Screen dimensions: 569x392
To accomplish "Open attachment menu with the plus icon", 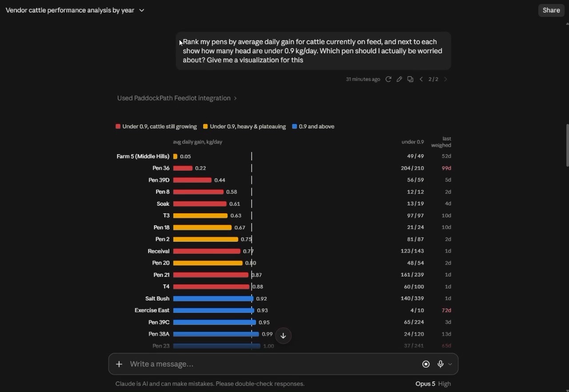I will (x=119, y=364).
